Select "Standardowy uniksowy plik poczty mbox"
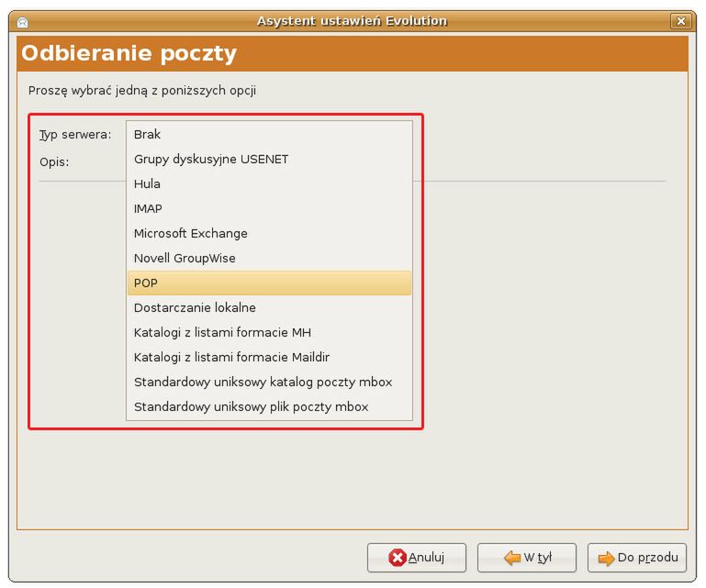Viewport: 706px width, 588px height. (269, 406)
